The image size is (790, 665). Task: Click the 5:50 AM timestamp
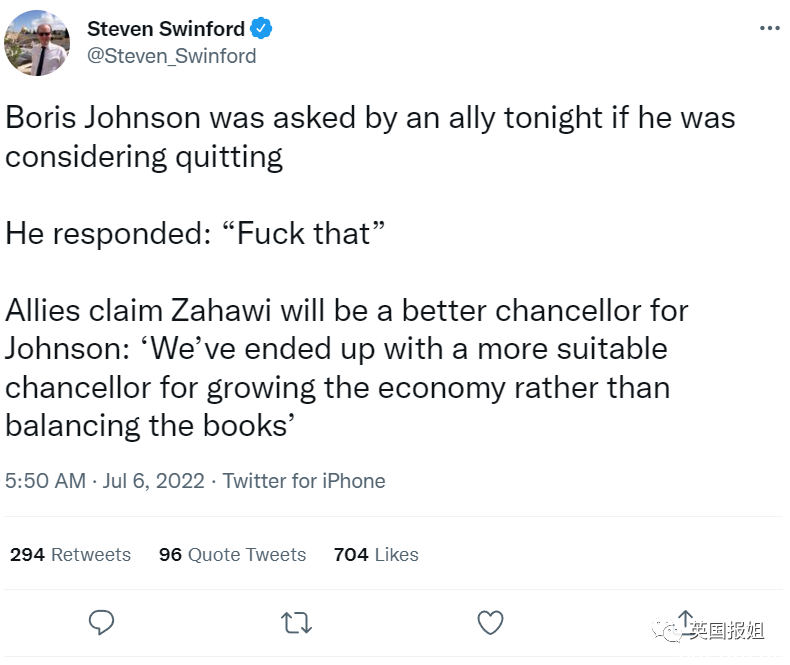[x=45, y=481]
